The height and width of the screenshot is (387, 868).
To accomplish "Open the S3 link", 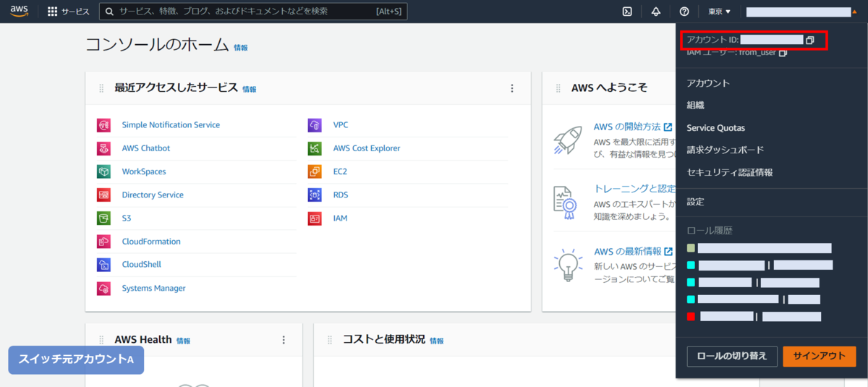I will coord(127,218).
